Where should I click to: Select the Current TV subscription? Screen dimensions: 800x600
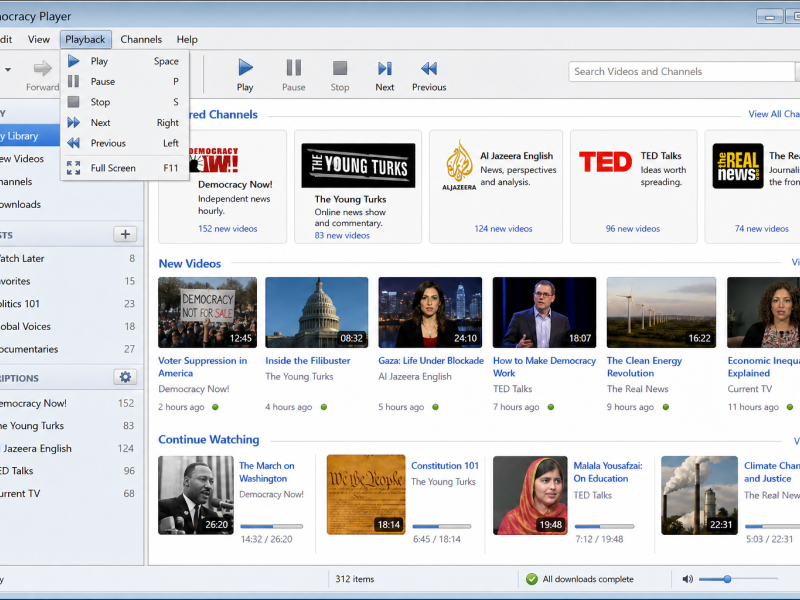click(x=71, y=493)
